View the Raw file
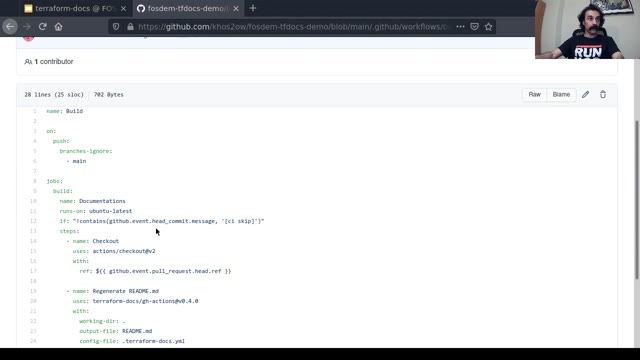The image size is (640, 360). (534, 94)
